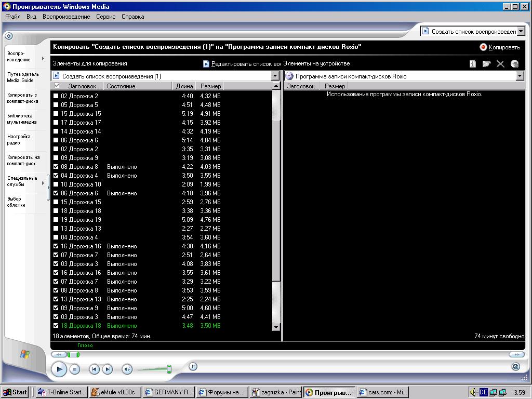Expand the Специальные службы sidebar arrow
The width and height of the screenshot is (532, 399).
click(43, 183)
